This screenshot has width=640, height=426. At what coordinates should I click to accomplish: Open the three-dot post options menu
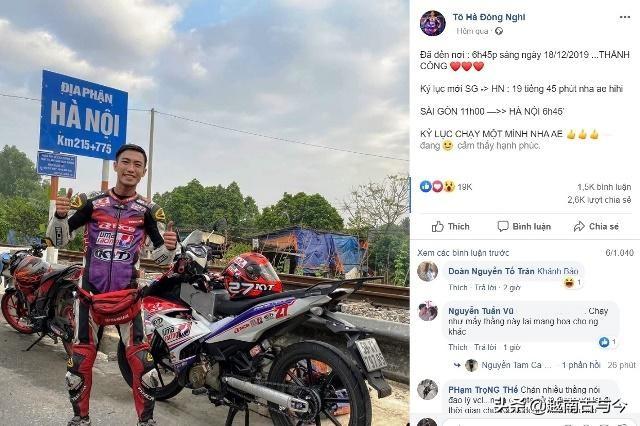coord(625,17)
